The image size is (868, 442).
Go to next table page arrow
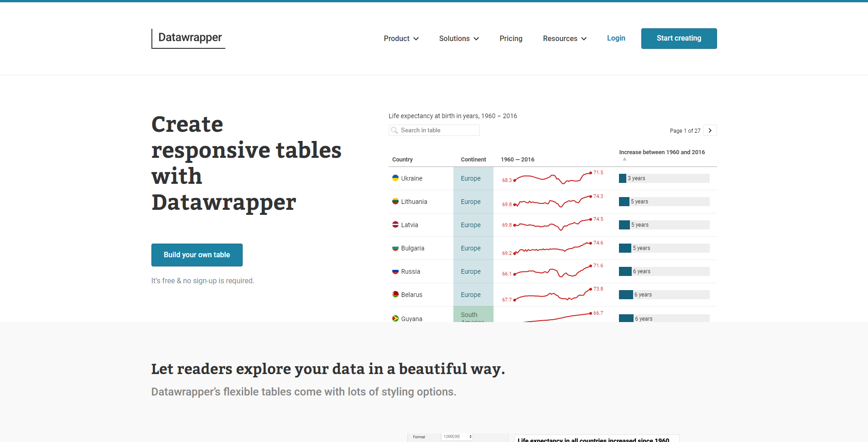click(x=710, y=130)
